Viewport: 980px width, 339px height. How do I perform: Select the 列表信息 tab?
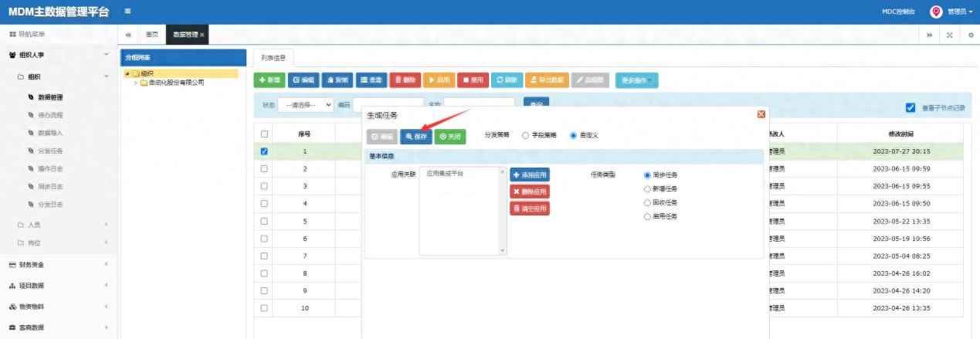click(273, 57)
